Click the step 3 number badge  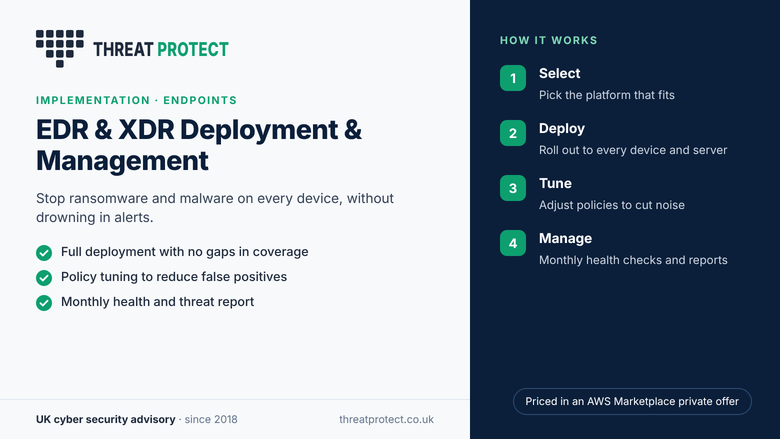pyautogui.click(x=513, y=188)
